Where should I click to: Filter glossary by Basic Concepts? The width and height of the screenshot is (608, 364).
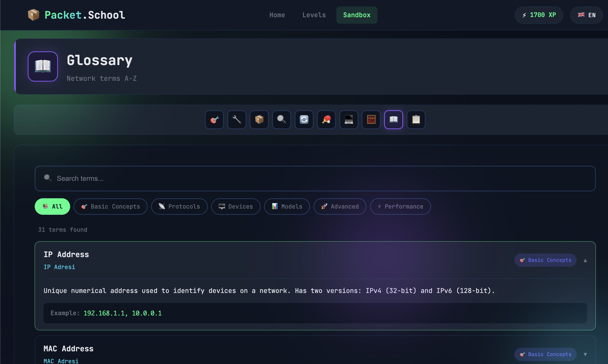[110, 207]
